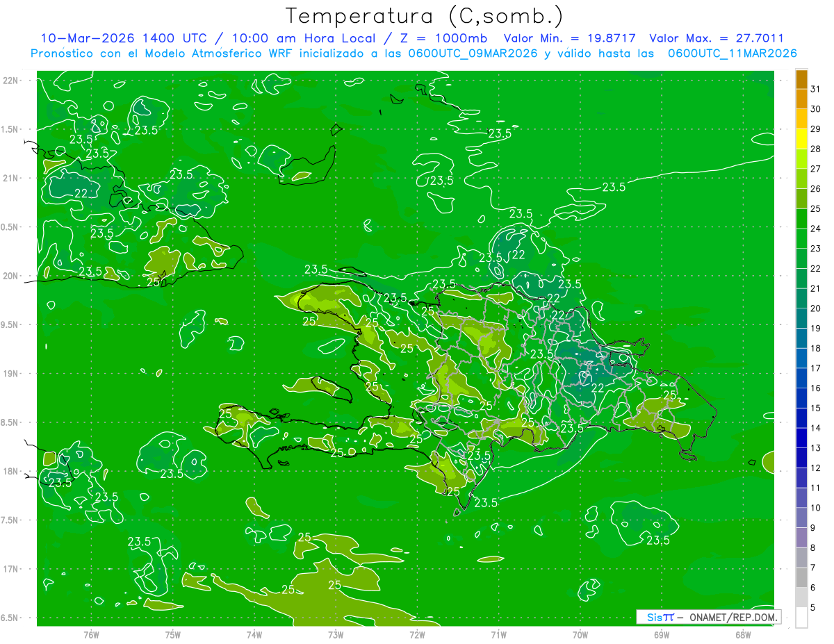Screen dimensions: 834x644
Task: Click the '72W' longitude axis label
Action: [x=417, y=635]
